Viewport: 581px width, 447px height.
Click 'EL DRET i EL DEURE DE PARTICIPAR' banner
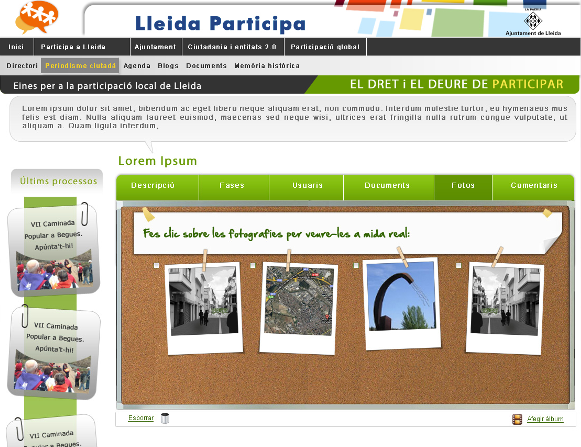click(456, 84)
